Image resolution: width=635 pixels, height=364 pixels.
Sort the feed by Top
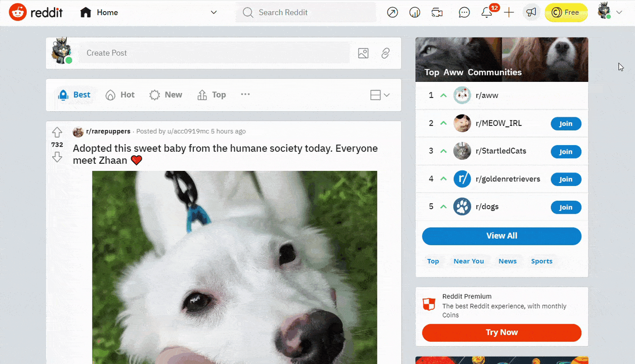[211, 95]
